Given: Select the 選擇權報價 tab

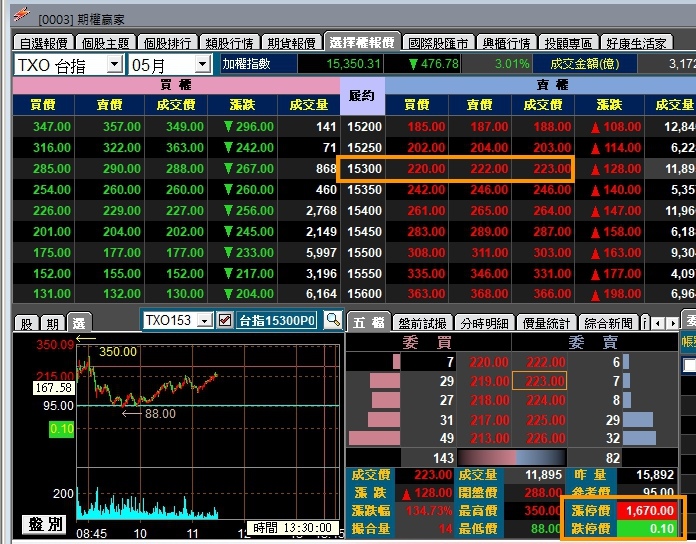Looking at the screenshot, I should (362, 42).
